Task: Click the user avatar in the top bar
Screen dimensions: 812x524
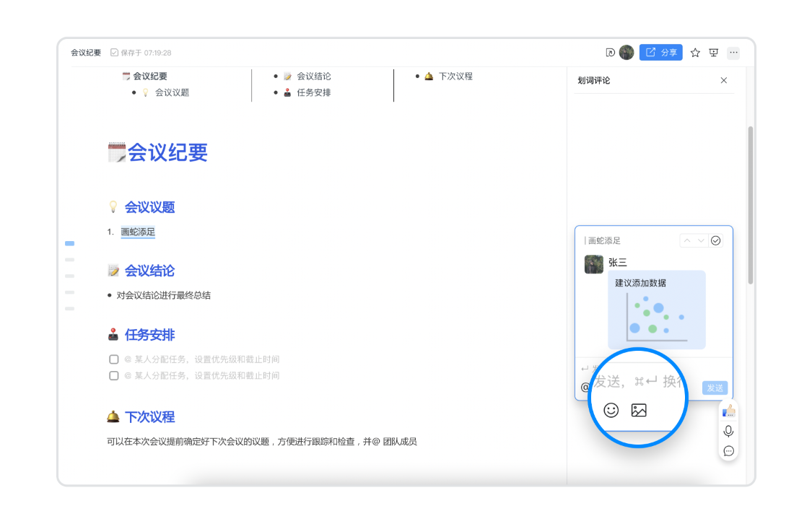Action: 626,52
